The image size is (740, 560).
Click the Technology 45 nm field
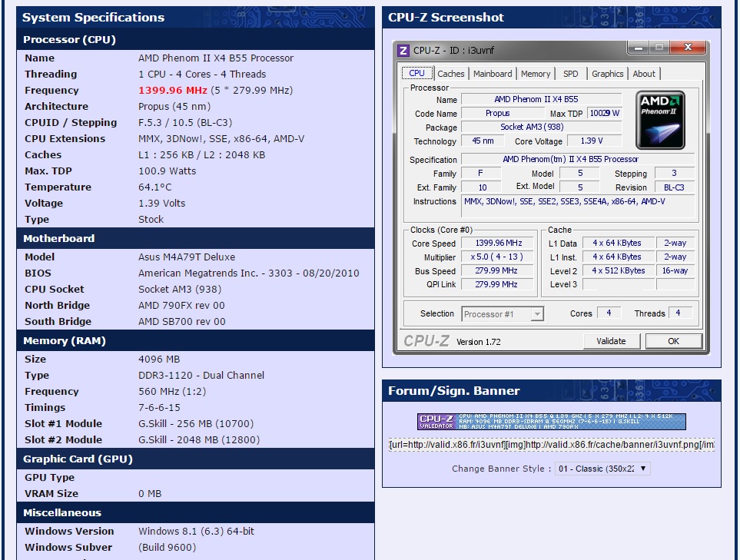[x=483, y=141]
